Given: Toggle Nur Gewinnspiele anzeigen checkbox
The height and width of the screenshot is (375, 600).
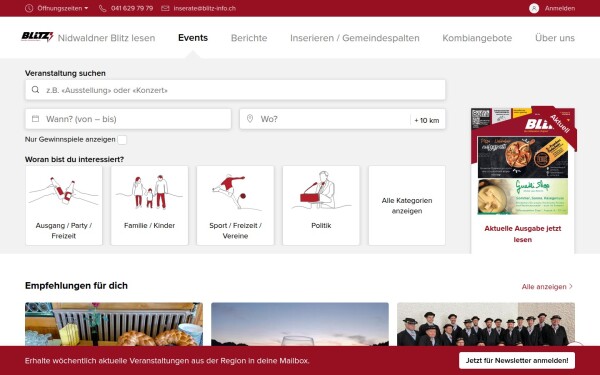Looking at the screenshot, I should pos(122,140).
